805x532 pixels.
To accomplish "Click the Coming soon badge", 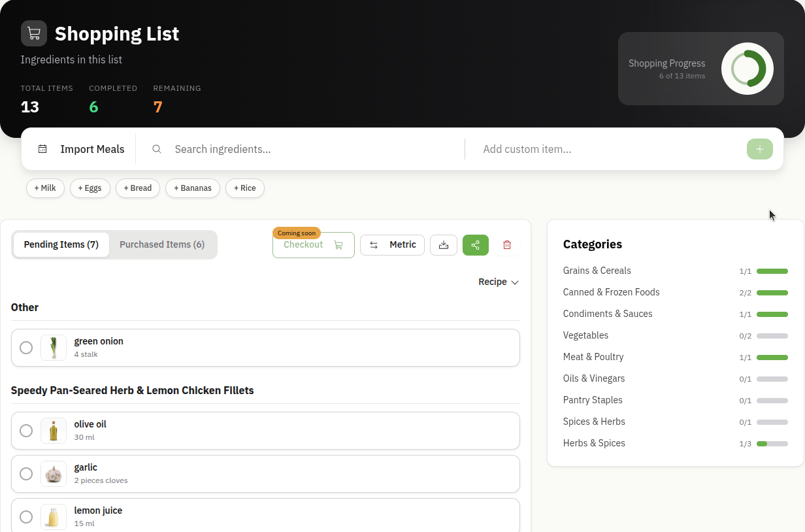I will point(297,233).
